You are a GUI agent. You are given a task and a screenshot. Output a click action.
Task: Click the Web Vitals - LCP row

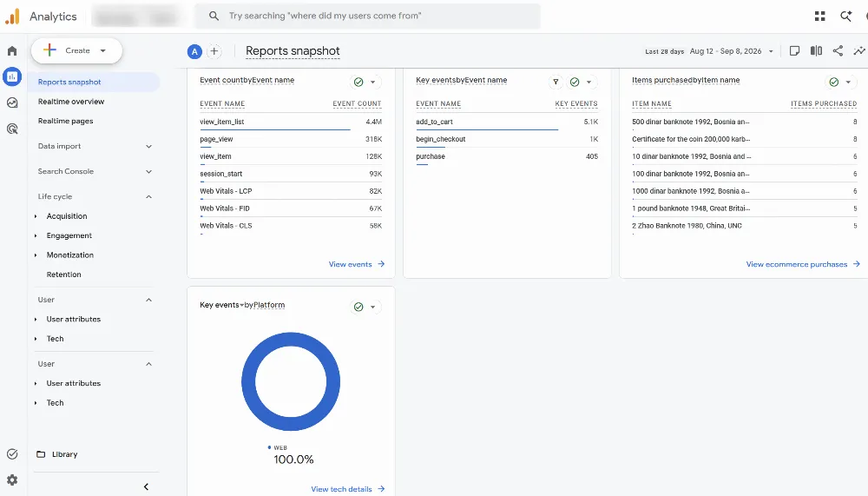coord(291,191)
